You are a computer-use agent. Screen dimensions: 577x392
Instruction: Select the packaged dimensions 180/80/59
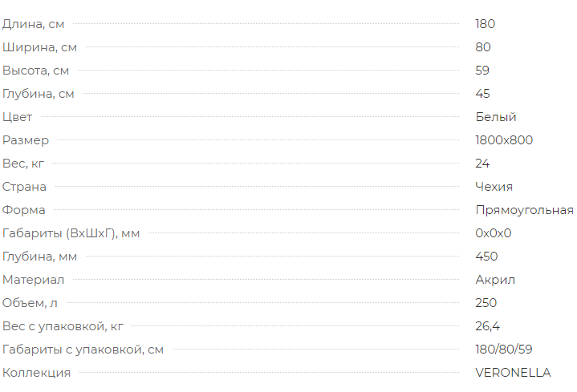click(x=503, y=350)
